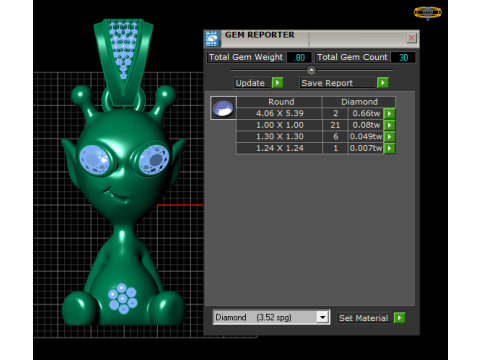This screenshot has width=480, height=360.
Task: Close the Gem Reporter window
Action: point(411,38)
